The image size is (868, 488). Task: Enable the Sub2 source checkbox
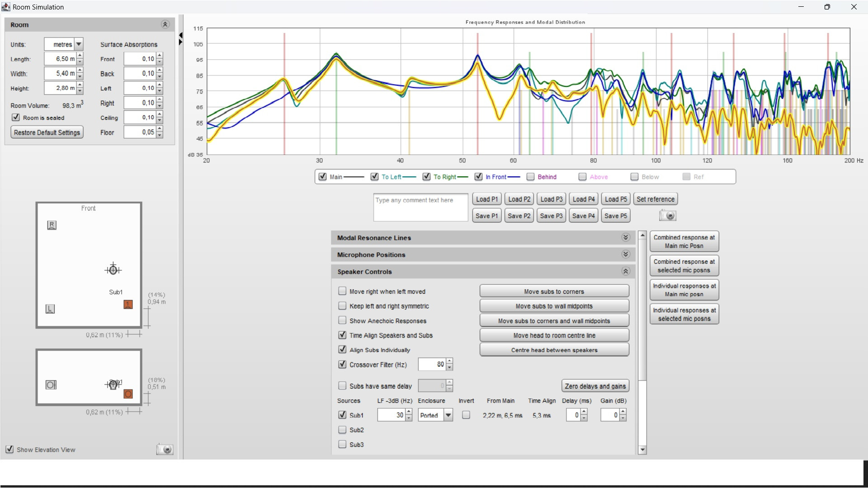pos(342,430)
